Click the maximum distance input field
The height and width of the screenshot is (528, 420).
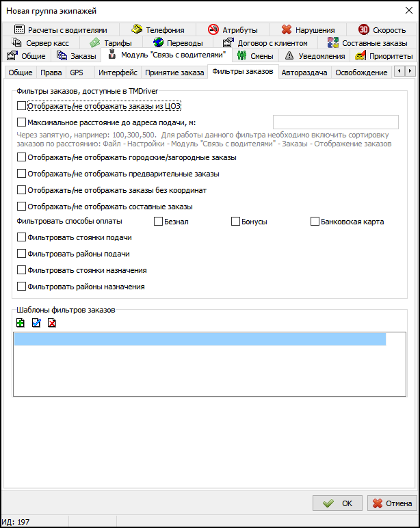[x=330, y=122]
